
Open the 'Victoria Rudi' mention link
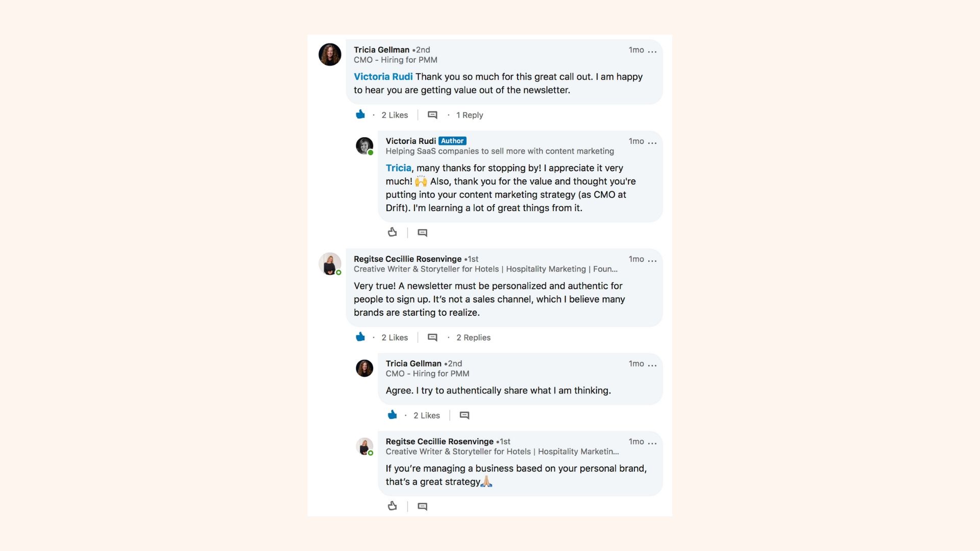click(383, 77)
